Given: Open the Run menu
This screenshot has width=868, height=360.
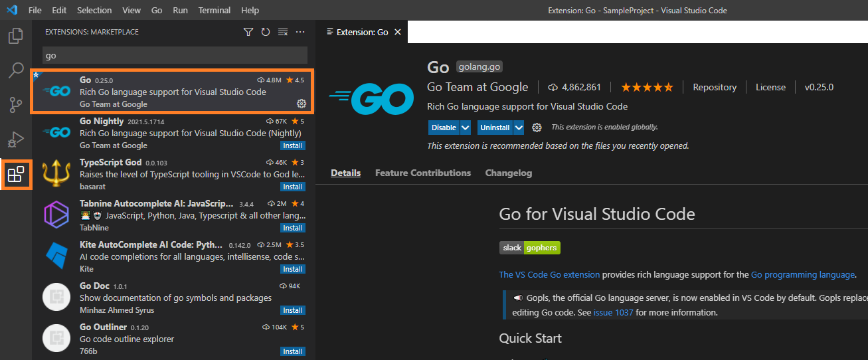Looking at the screenshot, I should 180,10.
